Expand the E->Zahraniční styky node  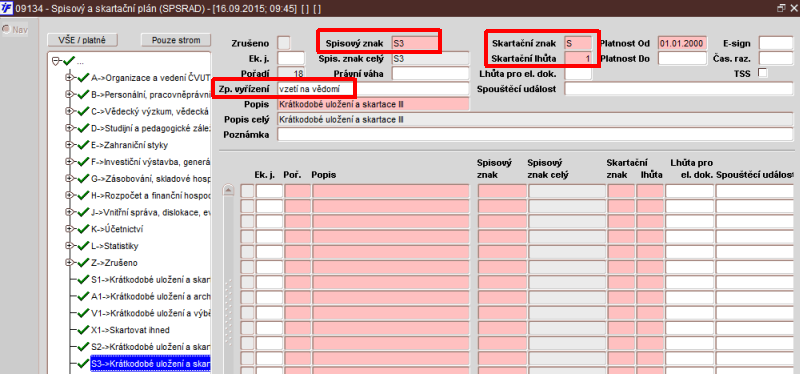tap(69, 145)
